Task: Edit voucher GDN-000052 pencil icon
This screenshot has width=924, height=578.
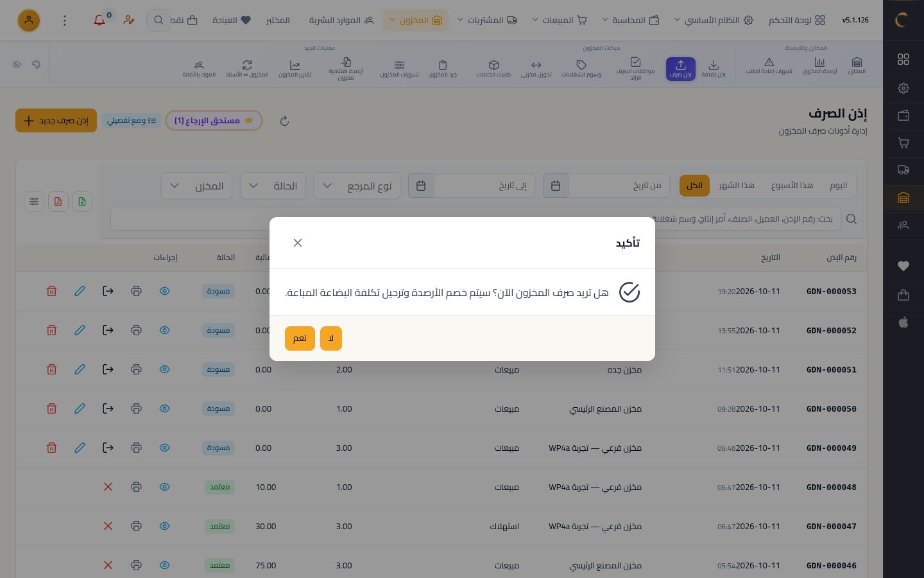Action: tap(80, 330)
